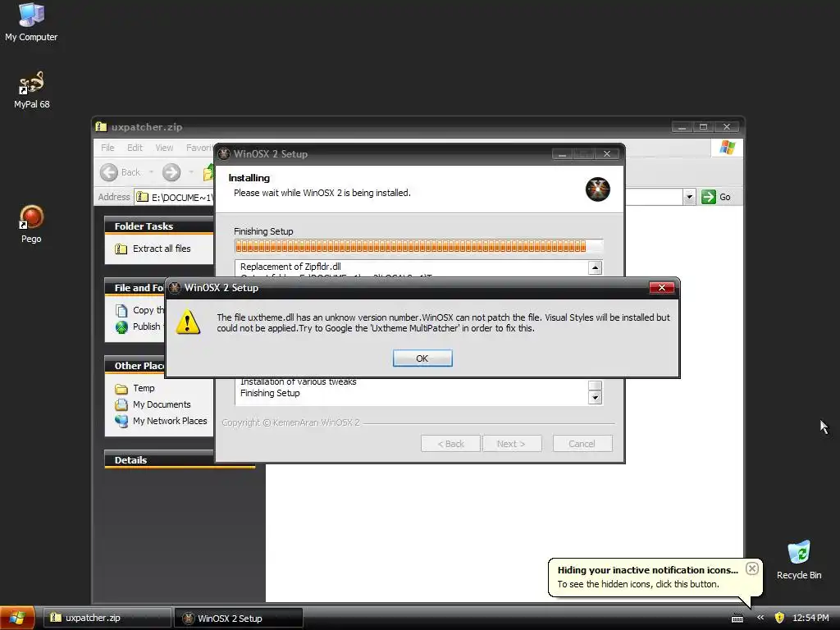Click OK in the uxtheme warning dialog

click(422, 358)
